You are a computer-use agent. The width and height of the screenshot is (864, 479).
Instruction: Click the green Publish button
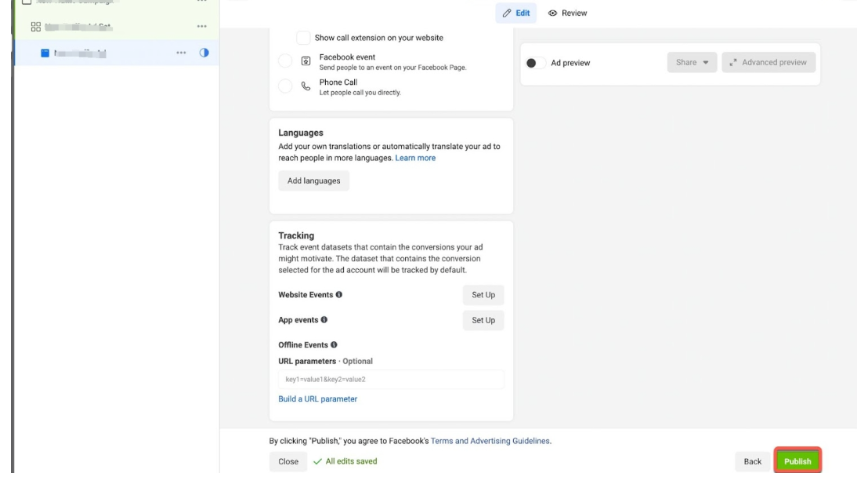pos(797,461)
